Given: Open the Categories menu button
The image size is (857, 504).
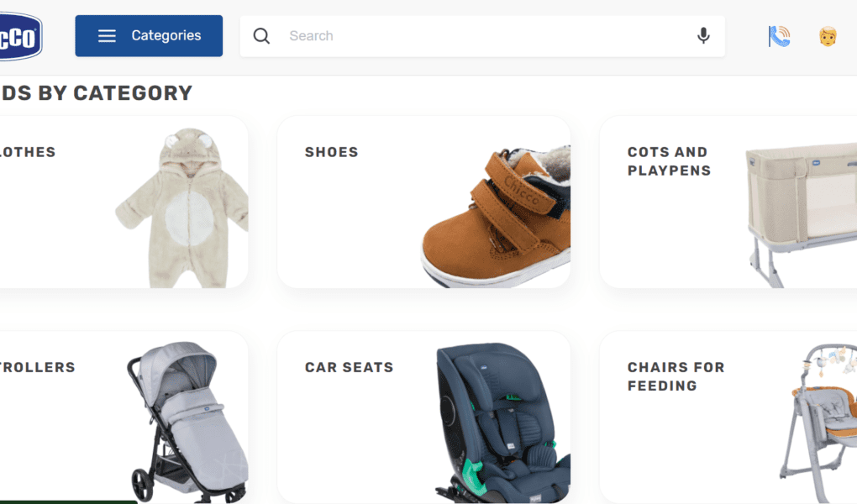Looking at the screenshot, I should 149,36.
